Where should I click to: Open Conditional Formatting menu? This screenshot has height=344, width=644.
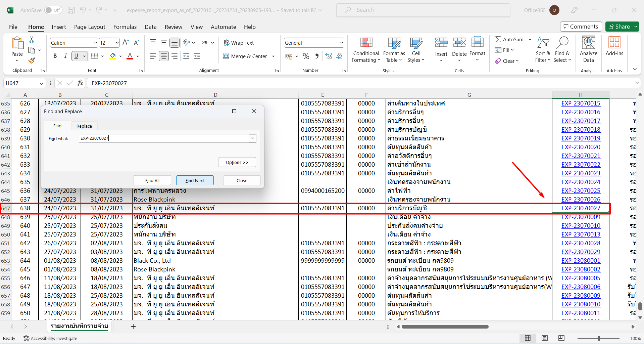coord(366,50)
